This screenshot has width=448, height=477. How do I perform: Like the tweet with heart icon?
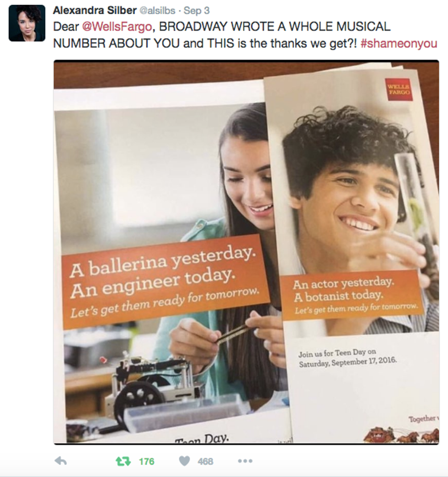point(184,461)
